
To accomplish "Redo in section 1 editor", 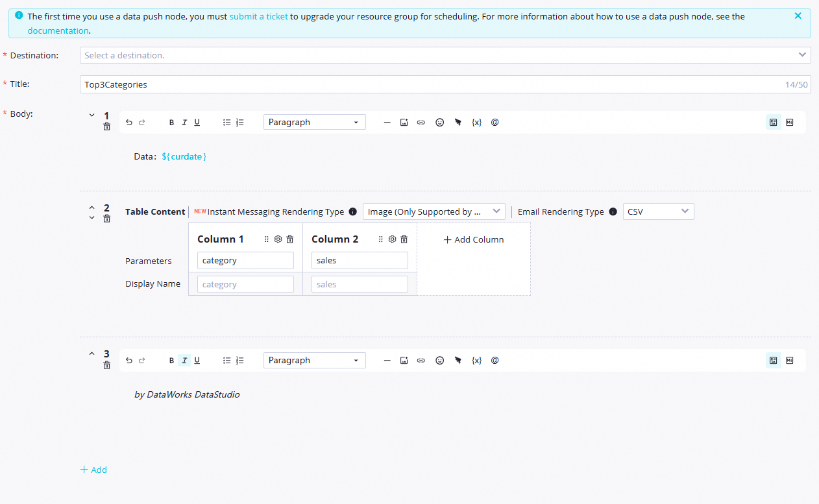I will point(142,122).
